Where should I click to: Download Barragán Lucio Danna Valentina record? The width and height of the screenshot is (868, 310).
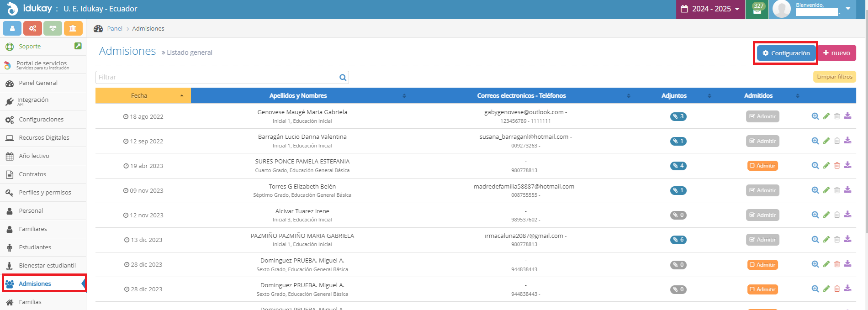point(847,141)
